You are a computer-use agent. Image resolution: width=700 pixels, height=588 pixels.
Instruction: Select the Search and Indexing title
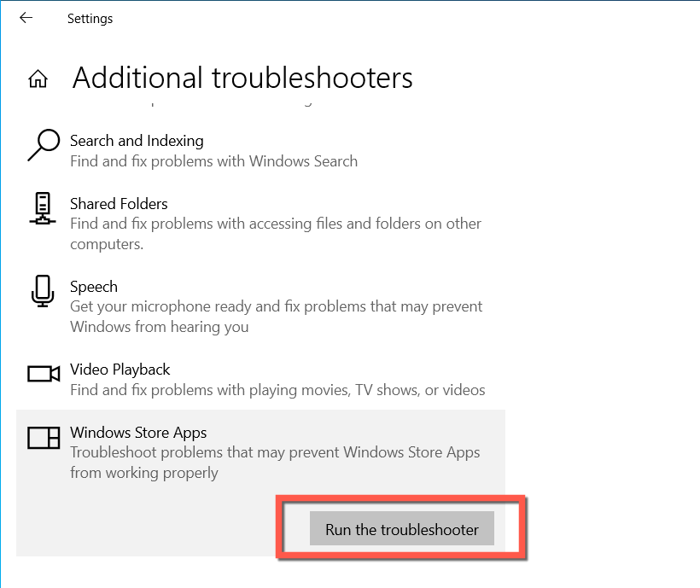[x=137, y=141]
